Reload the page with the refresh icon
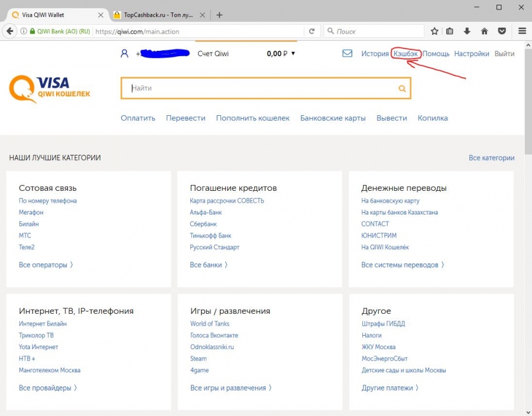 tap(312, 31)
